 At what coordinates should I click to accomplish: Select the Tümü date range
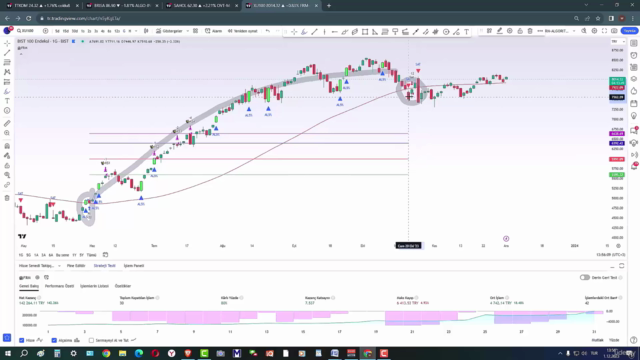(x=91, y=255)
